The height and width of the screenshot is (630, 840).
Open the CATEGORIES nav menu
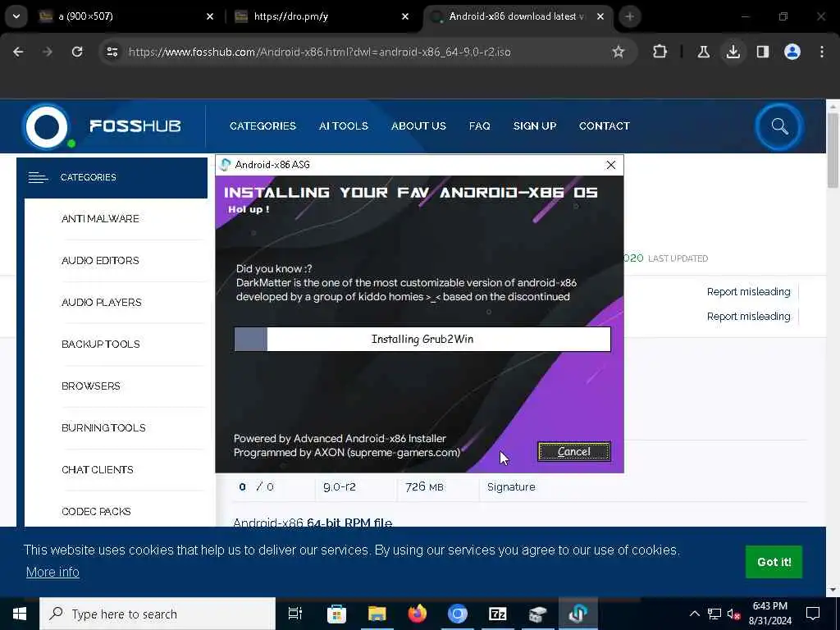pyautogui.click(x=262, y=126)
